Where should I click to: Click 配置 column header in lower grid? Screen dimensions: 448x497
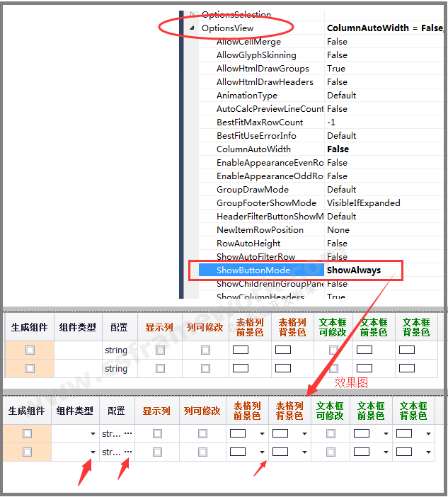tap(117, 411)
